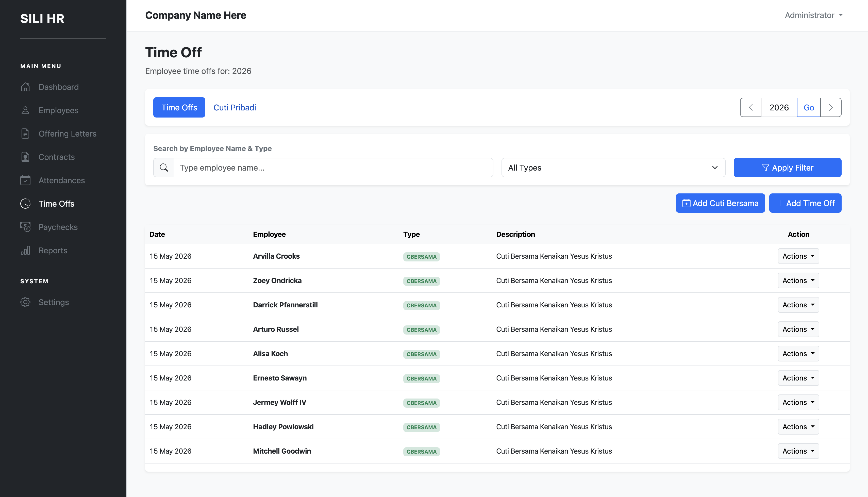Click the Company Name Here title
Image resolution: width=868 pixels, height=497 pixels.
point(195,15)
